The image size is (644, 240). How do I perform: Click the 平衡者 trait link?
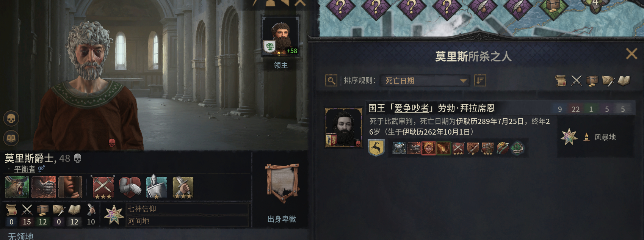[x=25, y=169]
